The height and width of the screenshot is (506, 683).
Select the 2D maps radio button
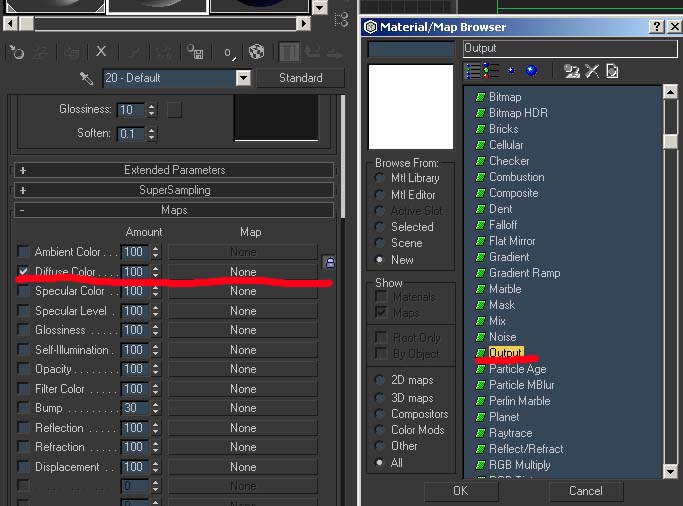pyautogui.click(x=380, y=380)
